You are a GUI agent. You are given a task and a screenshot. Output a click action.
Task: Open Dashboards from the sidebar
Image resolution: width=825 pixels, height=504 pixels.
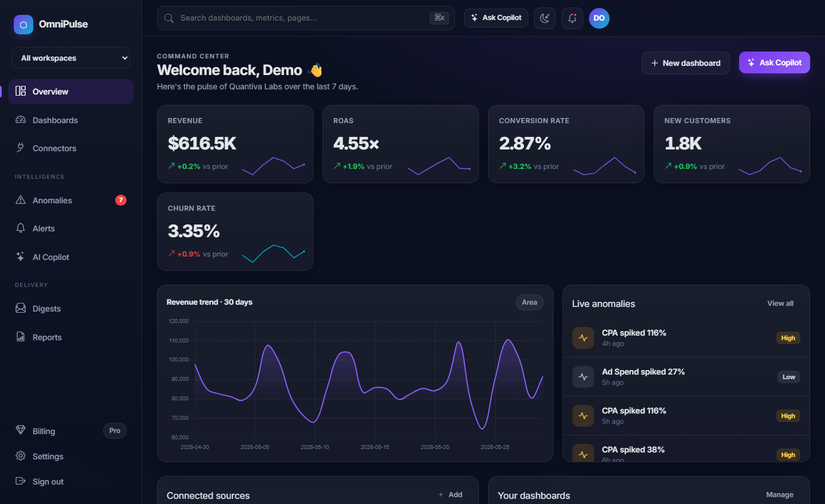tap(71, 120)
